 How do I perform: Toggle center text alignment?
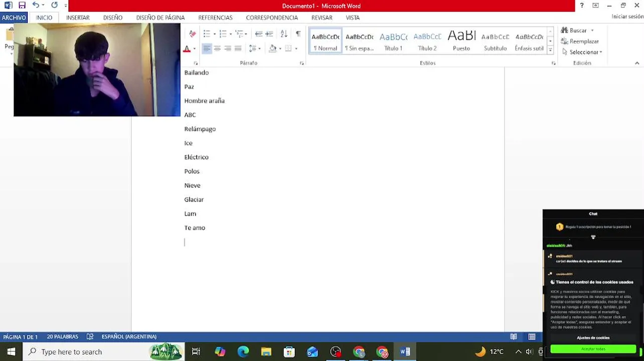coord(217,48)
